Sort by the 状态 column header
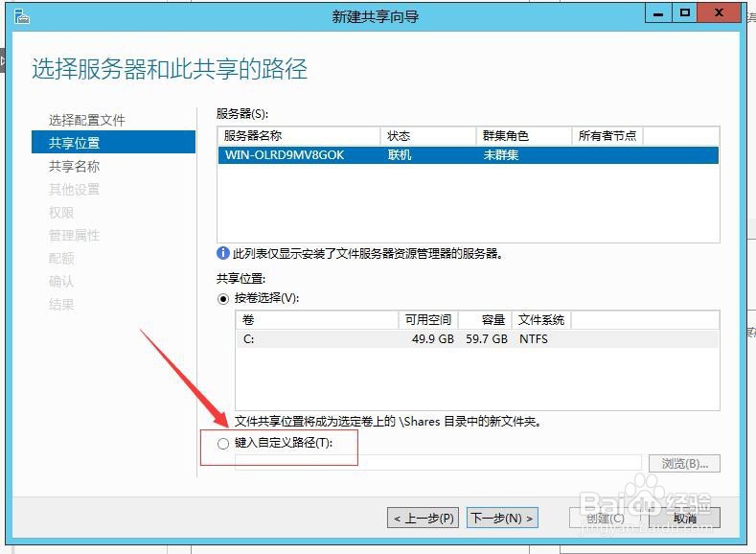 point(428,136)
